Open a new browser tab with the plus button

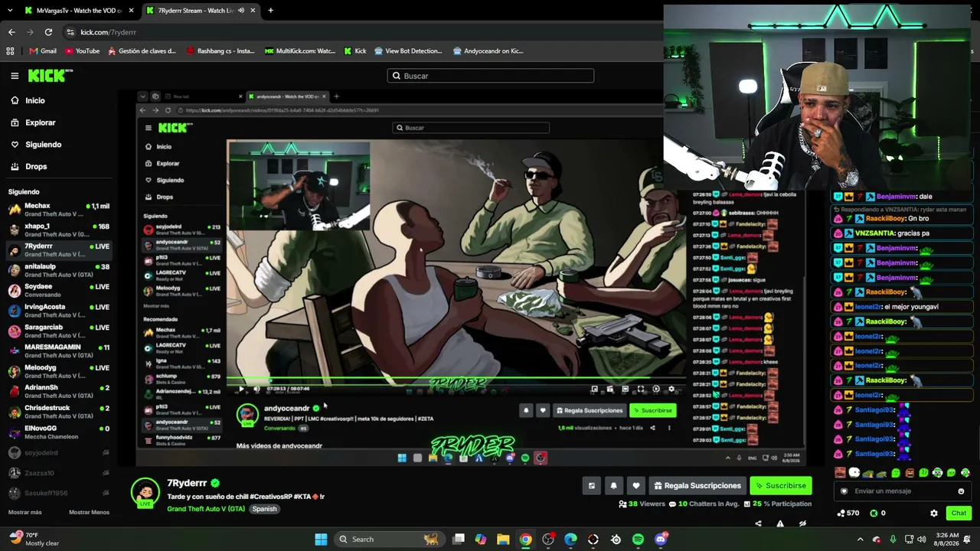(270, 11)
